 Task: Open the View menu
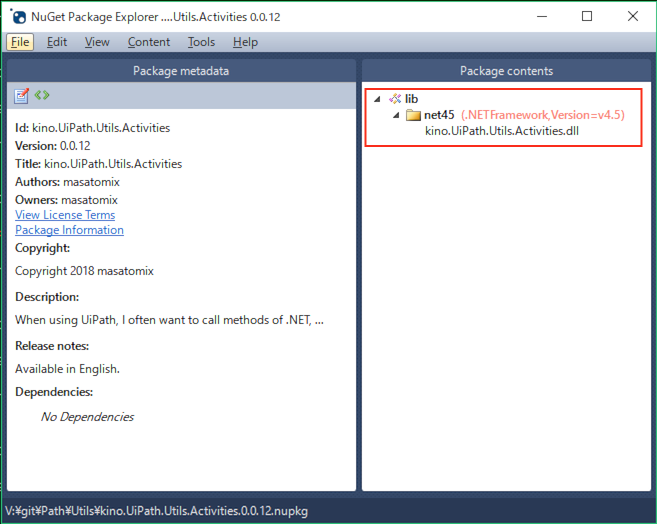point(97,42)
